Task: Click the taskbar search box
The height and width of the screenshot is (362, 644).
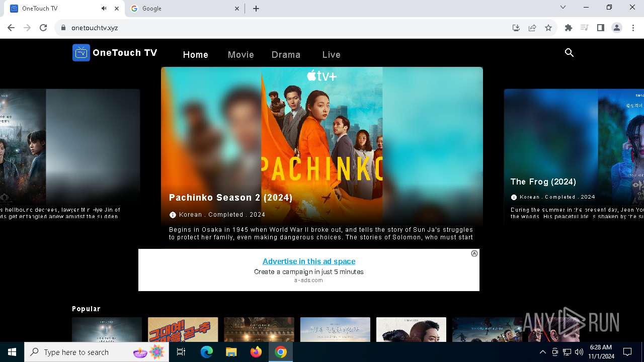Action: (x=96, y=352)
